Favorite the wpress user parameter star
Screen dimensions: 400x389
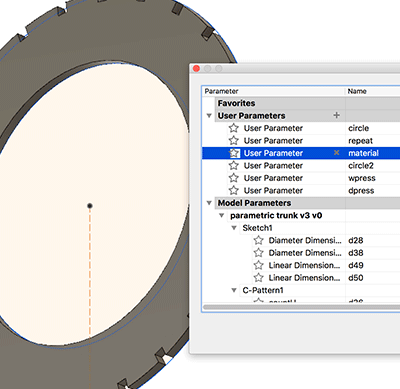(x=234, y=178)
